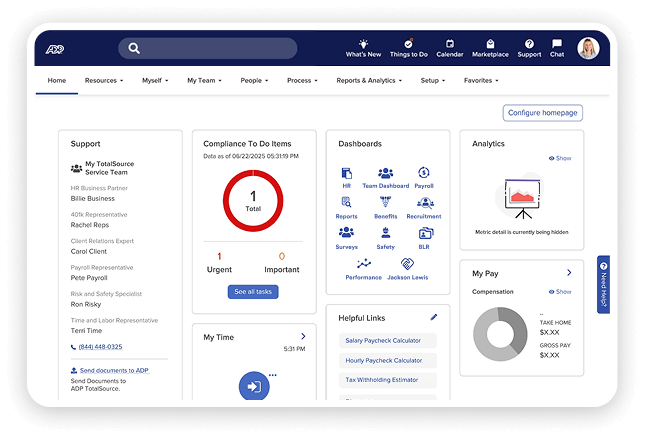Call the (844) 448-0325 number link
Image resolution: width=645 pixels, height=439 pixels.
point(100,347)
